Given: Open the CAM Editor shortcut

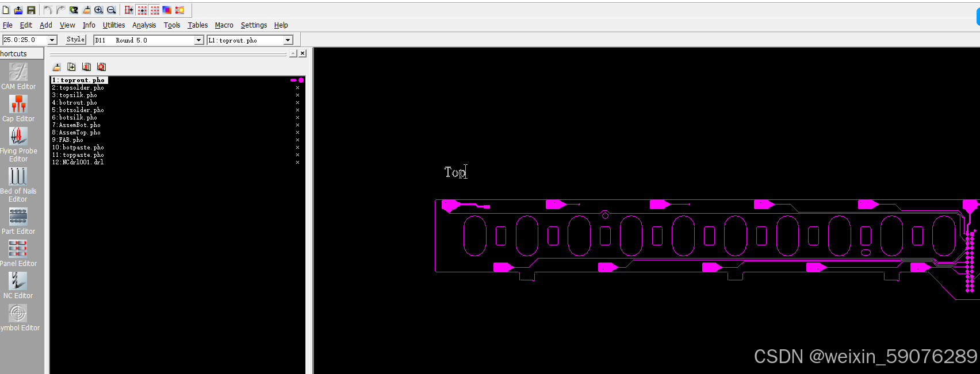Looking at the screenshot, I should (x=18, y=76).
